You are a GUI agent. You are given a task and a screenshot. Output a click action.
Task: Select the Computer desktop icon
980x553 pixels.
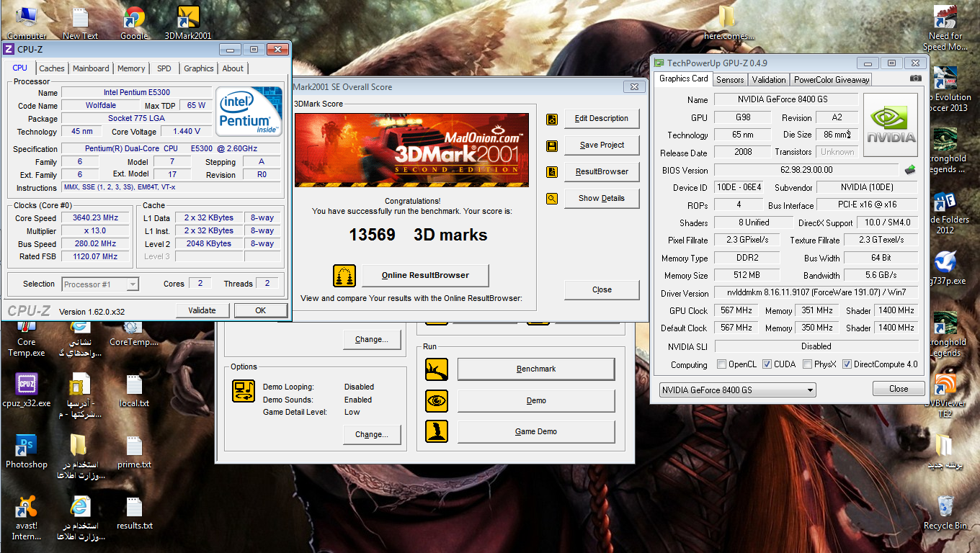[x=27, y=22]
